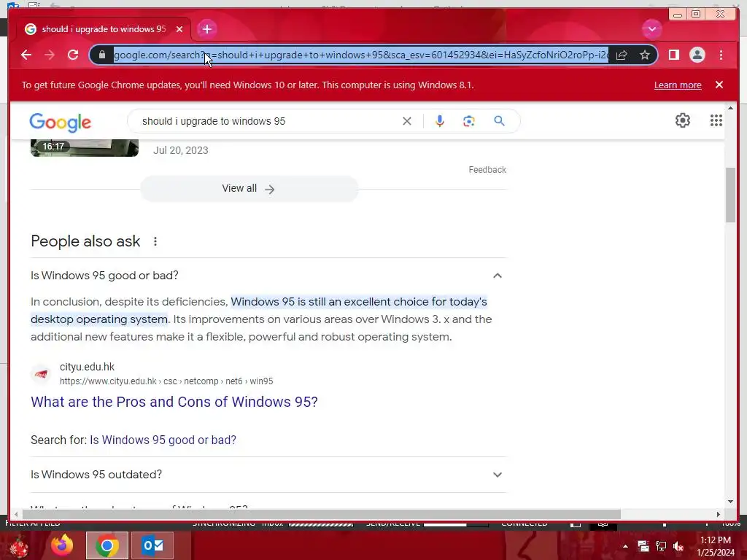Image resolution: width=747 pixels, height=560 pixels.
Task: Click the horizontal scroll left arrow
Action: [x=16, y=514]
